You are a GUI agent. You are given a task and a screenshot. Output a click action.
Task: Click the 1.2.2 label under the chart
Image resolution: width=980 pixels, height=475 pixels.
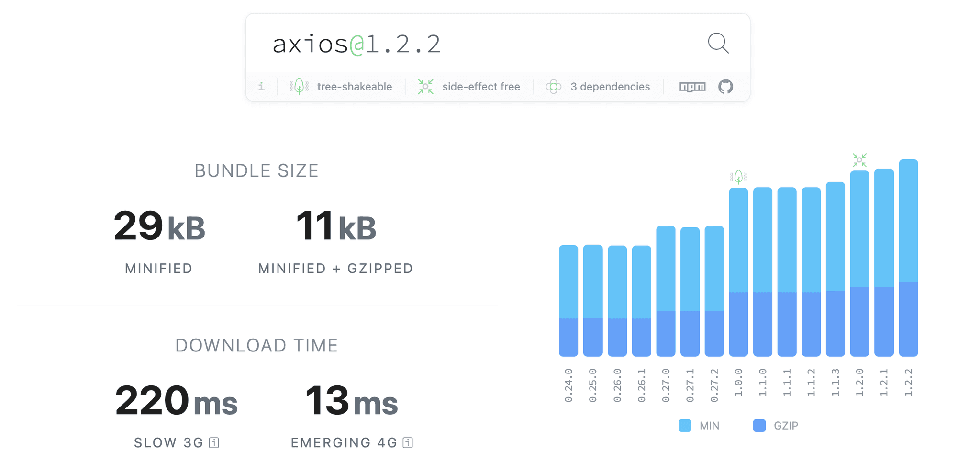[x=908, y=382]
